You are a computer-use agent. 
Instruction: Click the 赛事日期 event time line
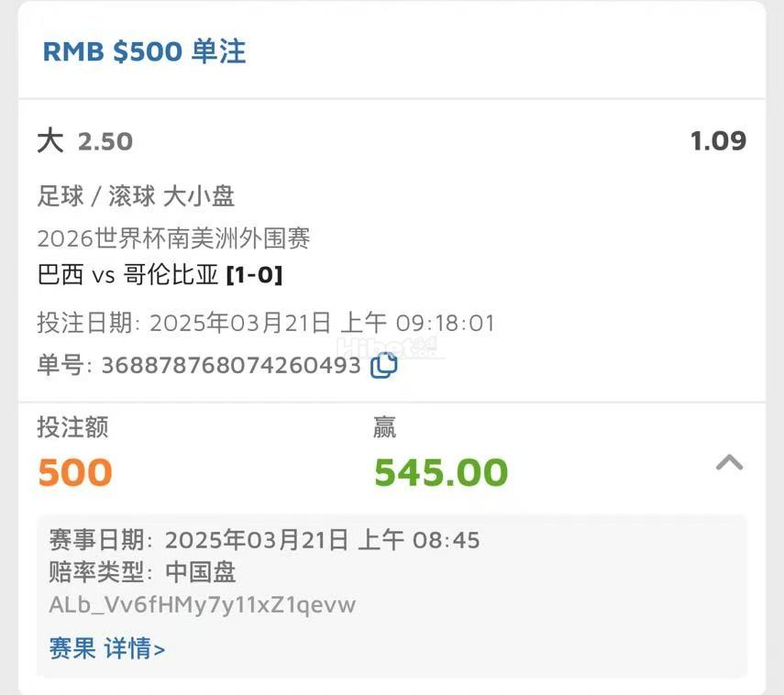pyautogui.click(x=264, y=539)
